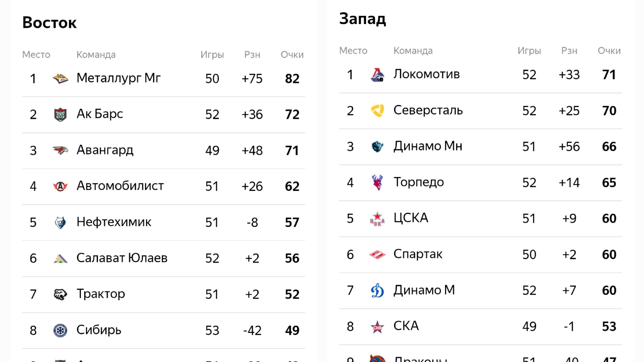Open the Динамо Мн team link
The height and width of the screenshot is (362, 644).
pos(428,146)
